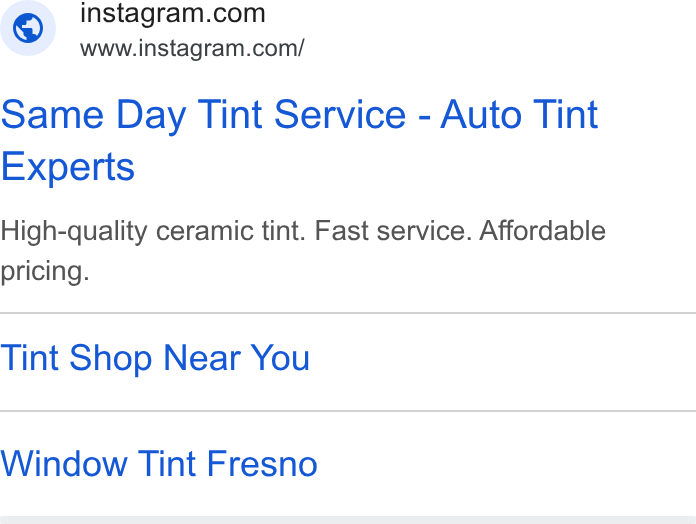
Task: Click the word Affordable in the description
Action: (x=542, y=231)
